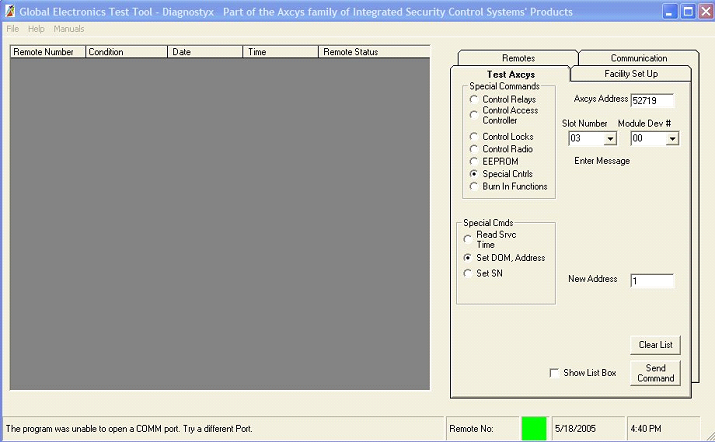Select Set DOM, Address option
Viewport: 717px width, 443px height.
point(467,258)
